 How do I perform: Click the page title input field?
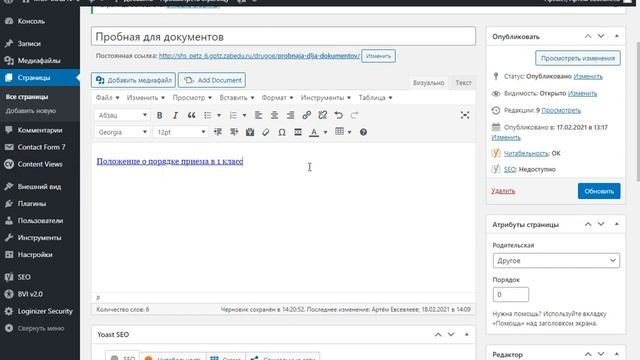283,36
